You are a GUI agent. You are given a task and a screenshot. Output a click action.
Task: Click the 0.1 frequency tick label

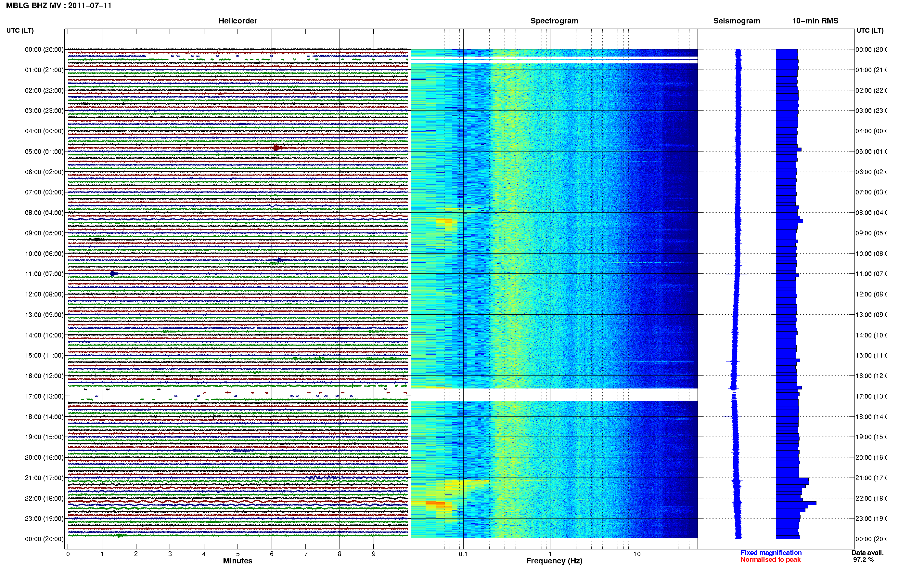click(463, 554)
